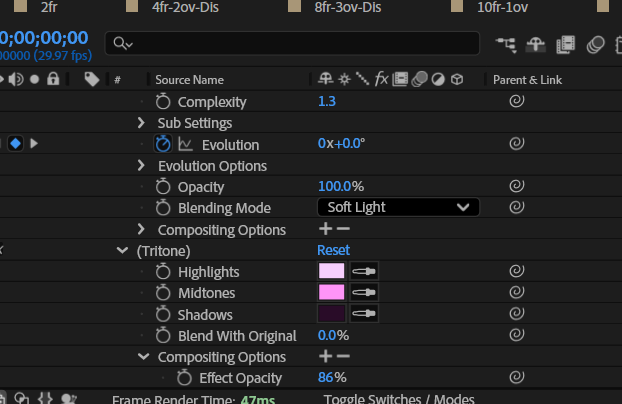Open the Shadows color swatch

coord(331,314)
